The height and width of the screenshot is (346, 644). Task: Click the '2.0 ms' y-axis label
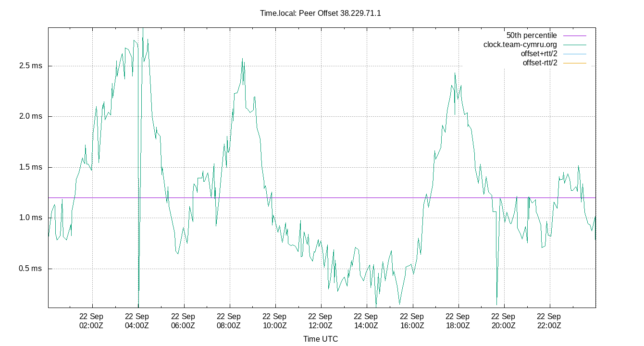point(31,116)
